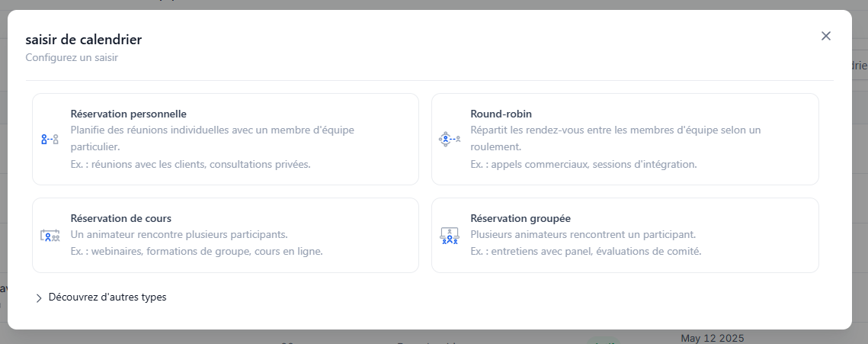Click the Round-robin rotation icon
868x344 pixels.
click(450, 139)
